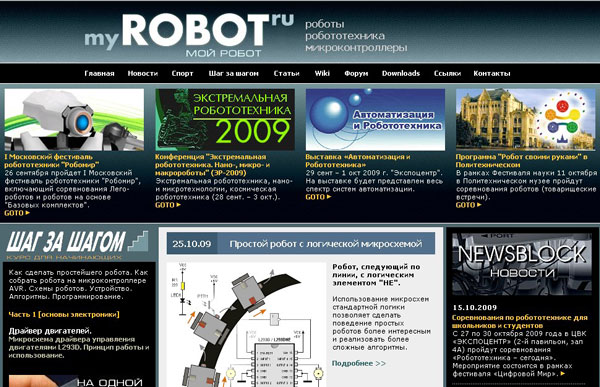The width and height of the screenshot is (600, 387).
Task: Open the Главная menu item
Action: [x=99, y=73]
